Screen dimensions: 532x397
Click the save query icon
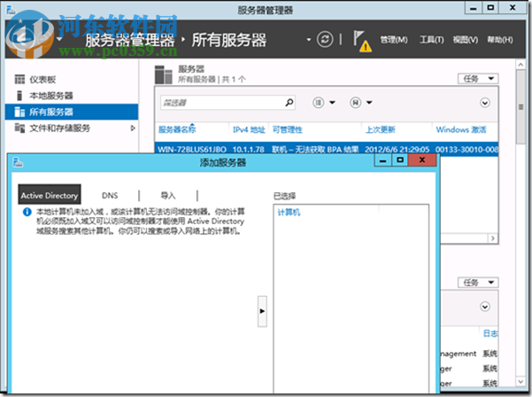pos(355,102)
